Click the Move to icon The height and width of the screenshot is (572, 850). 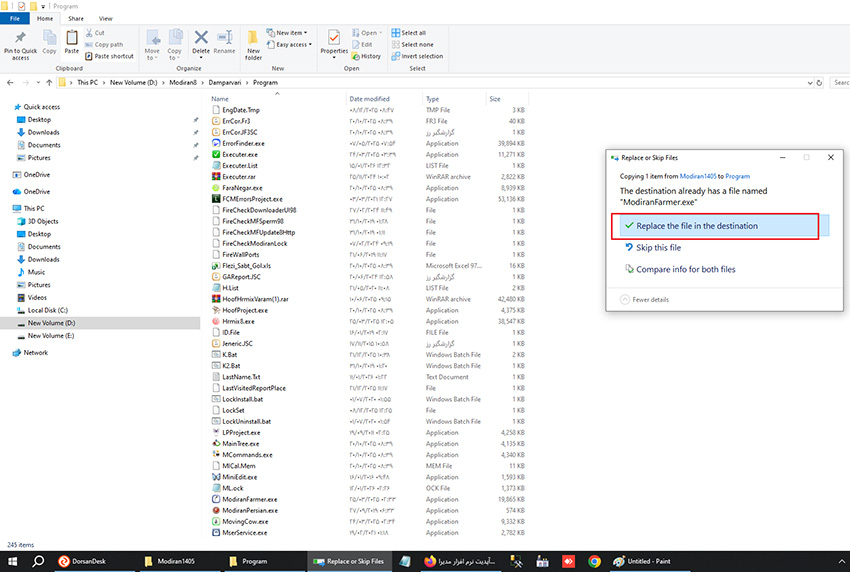(x=152, y=42)
